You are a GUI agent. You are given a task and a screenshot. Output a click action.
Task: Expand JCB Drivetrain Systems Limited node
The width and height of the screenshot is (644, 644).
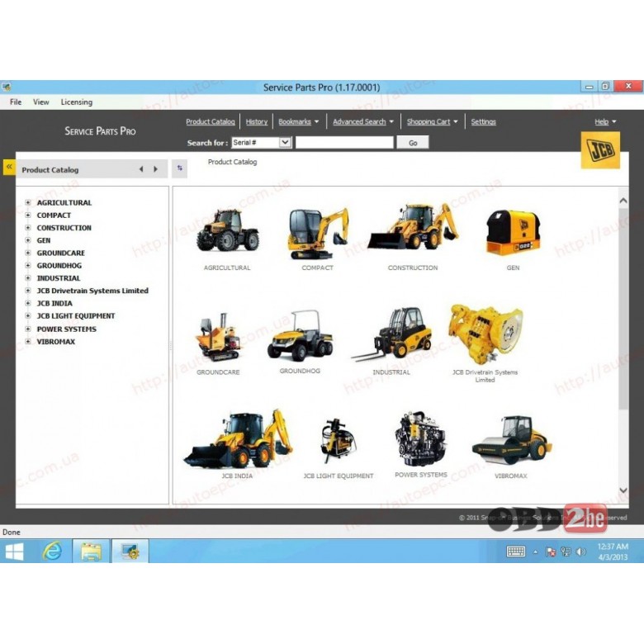coord(28,291)
